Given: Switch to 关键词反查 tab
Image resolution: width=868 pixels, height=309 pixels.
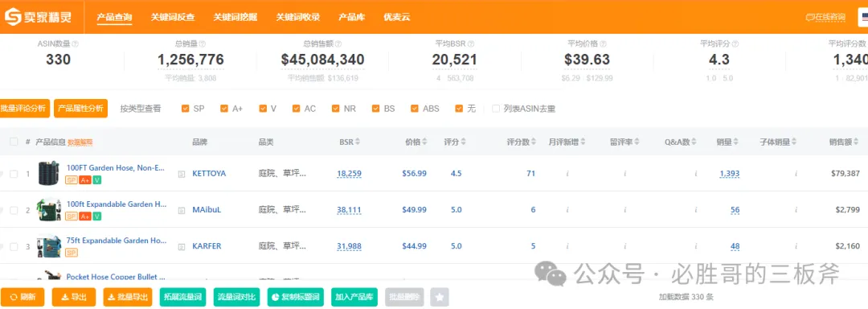Looking at the screenshot, I should coord(173,17).
